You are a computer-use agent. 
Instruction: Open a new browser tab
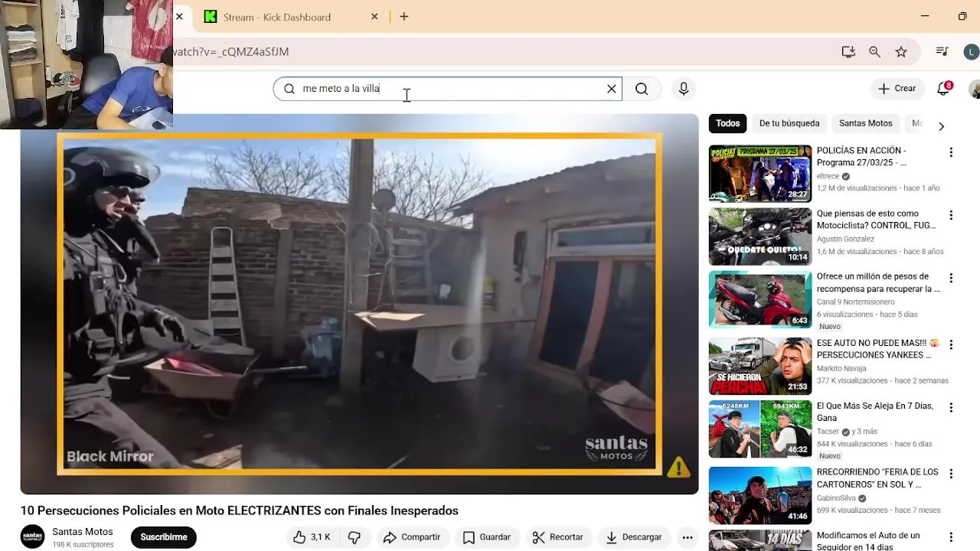(x=404, y=17)
